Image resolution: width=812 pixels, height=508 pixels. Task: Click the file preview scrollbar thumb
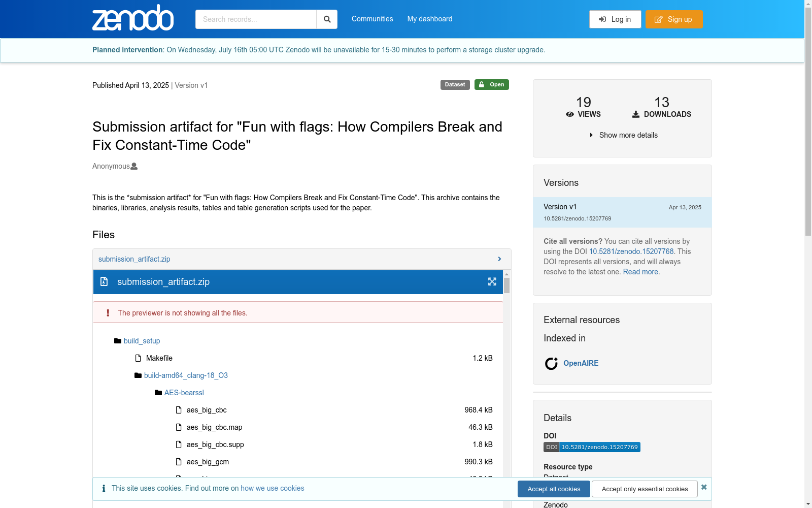point(507,285)
